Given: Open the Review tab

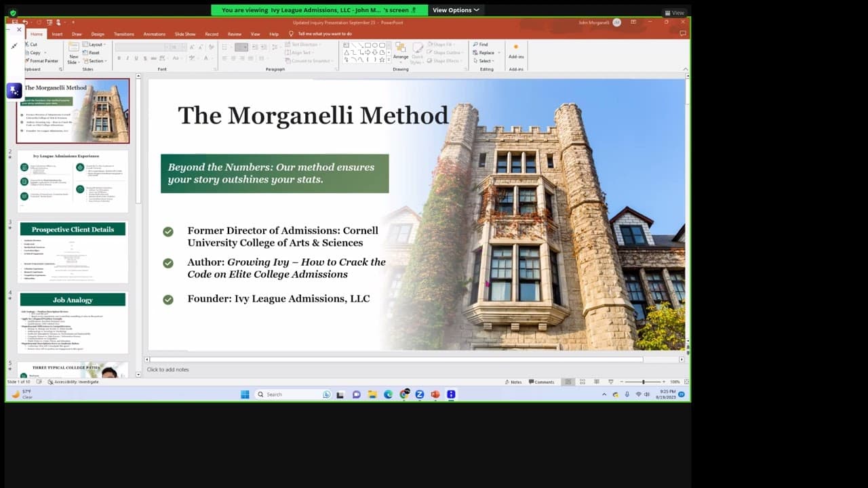Looking at the screenshot, I should (235, 34).
